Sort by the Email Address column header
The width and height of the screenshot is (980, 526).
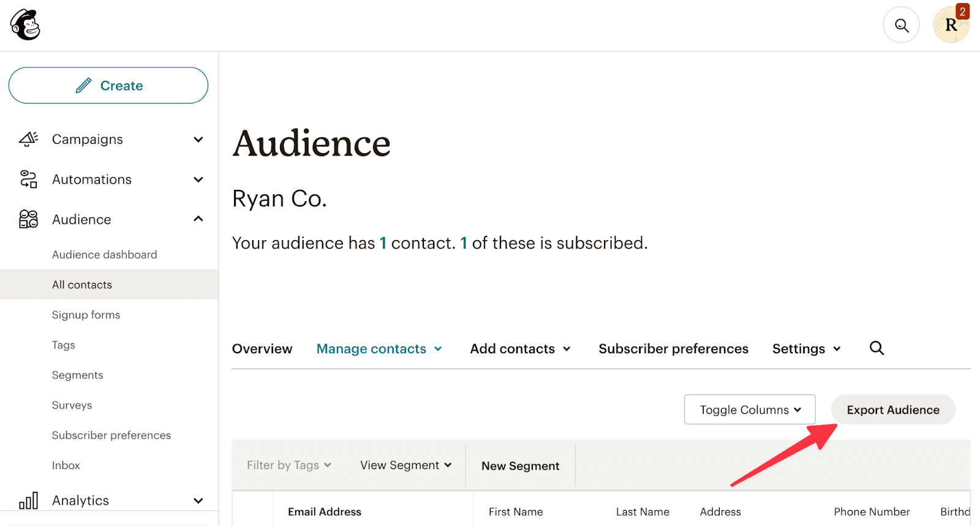tap(325, 512)
